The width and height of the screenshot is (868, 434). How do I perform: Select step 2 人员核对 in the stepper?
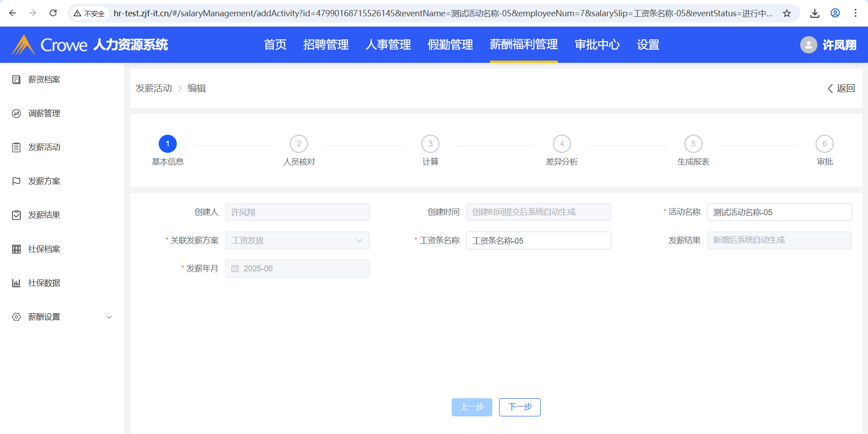299,144
